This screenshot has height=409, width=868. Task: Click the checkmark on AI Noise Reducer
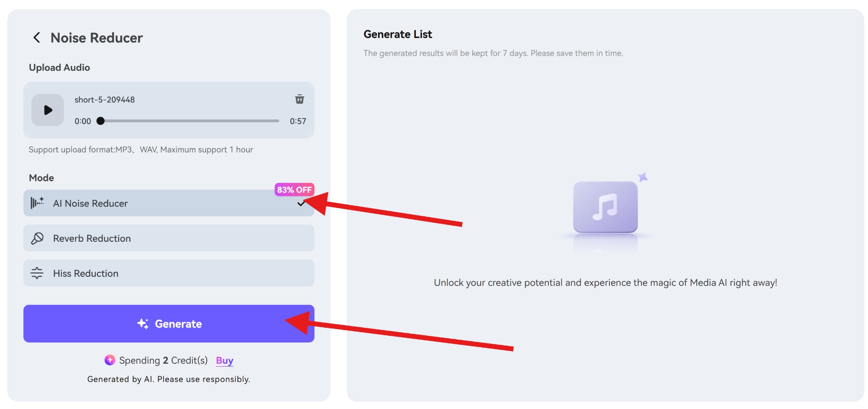pyautogui.click(x=302, y=203)
